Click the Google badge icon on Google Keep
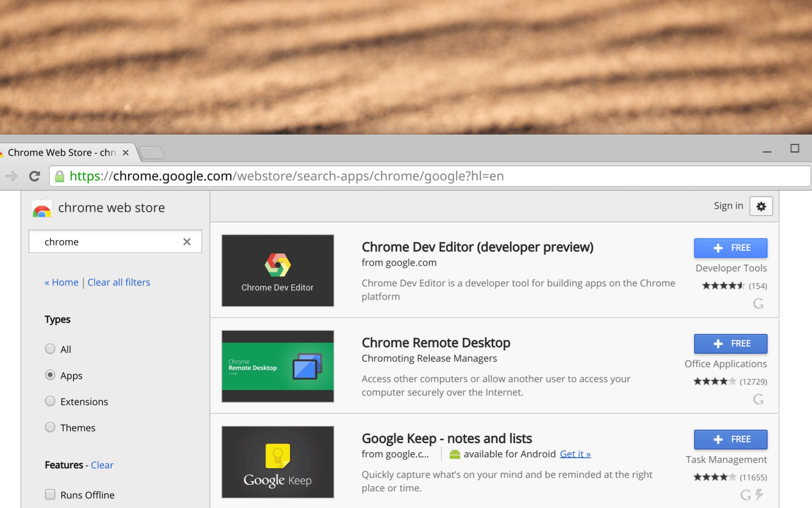 point(746,495)
